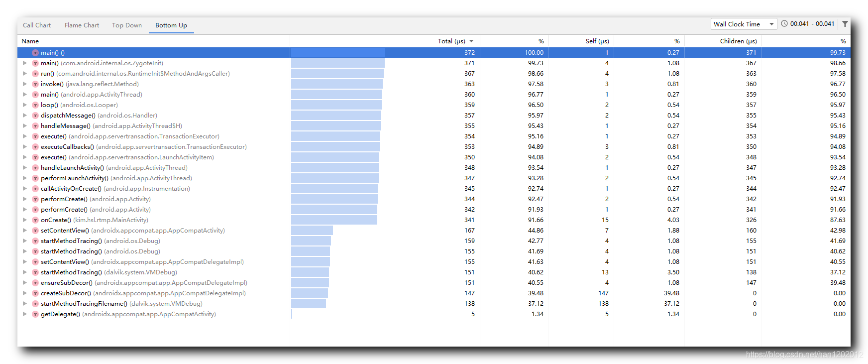868x364 pixels.
Task: Click method icon of performLaunchActivity() row
Action: (x=35, y=178)
